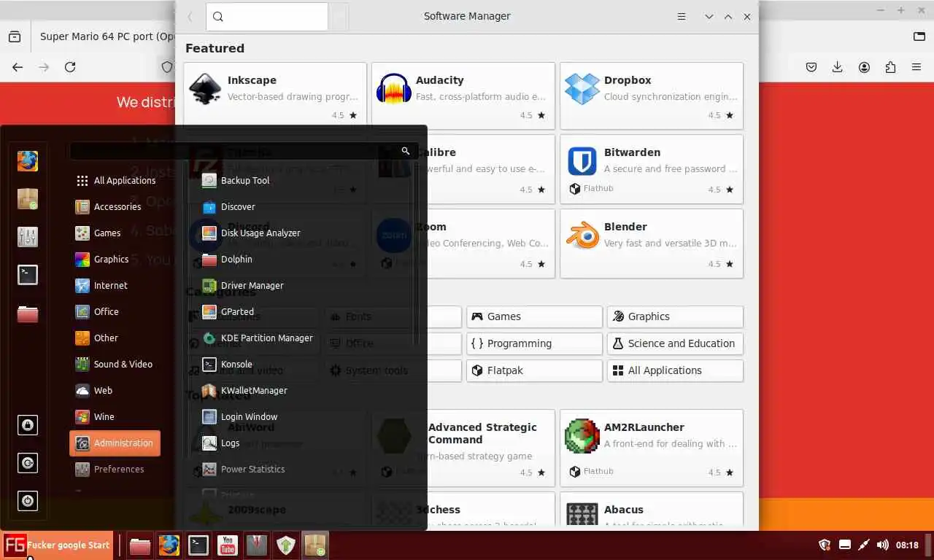This screenshot has height=560, width=934.
Task: Open Files folder icon in menu favorites sidebar
Action: click(x=28, y=314)
